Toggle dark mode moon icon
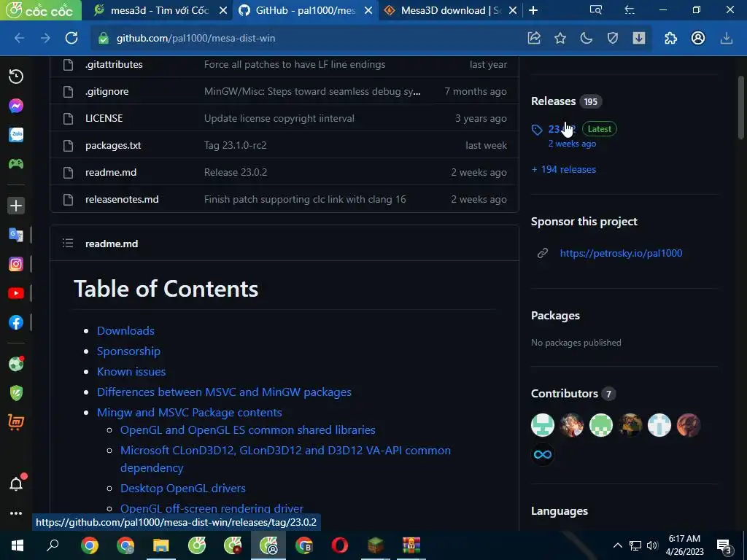747x560 pixels. pyautogui.click(x=587, y=38)
